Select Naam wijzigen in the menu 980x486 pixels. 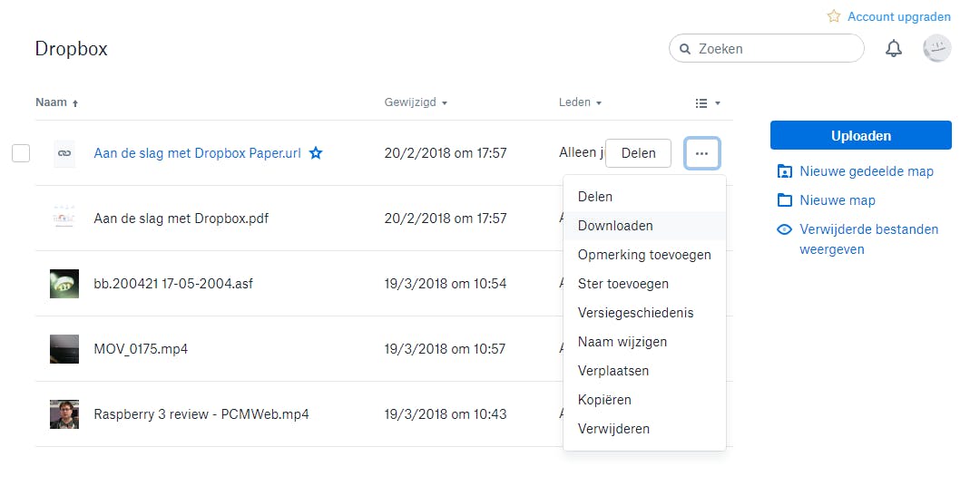point(622,342)
